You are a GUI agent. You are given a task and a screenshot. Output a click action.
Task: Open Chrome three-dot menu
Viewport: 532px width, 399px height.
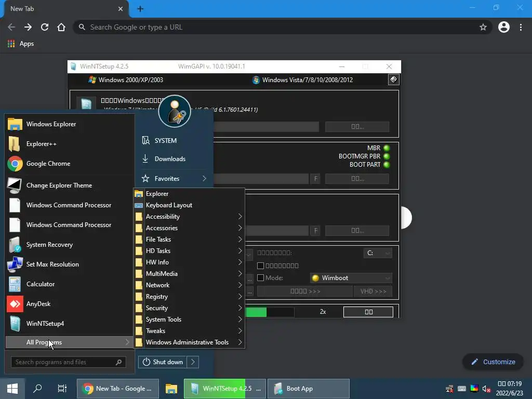(521, 27)
